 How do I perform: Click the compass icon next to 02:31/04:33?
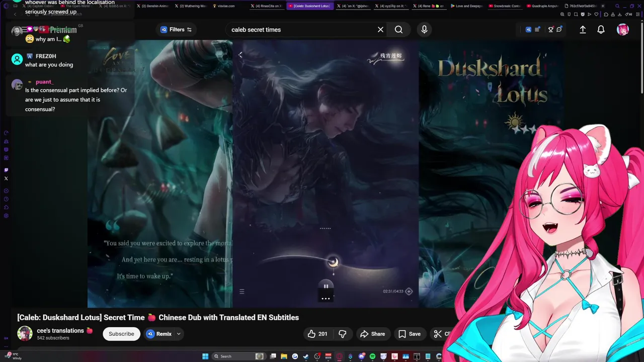(x=409, y=291)
